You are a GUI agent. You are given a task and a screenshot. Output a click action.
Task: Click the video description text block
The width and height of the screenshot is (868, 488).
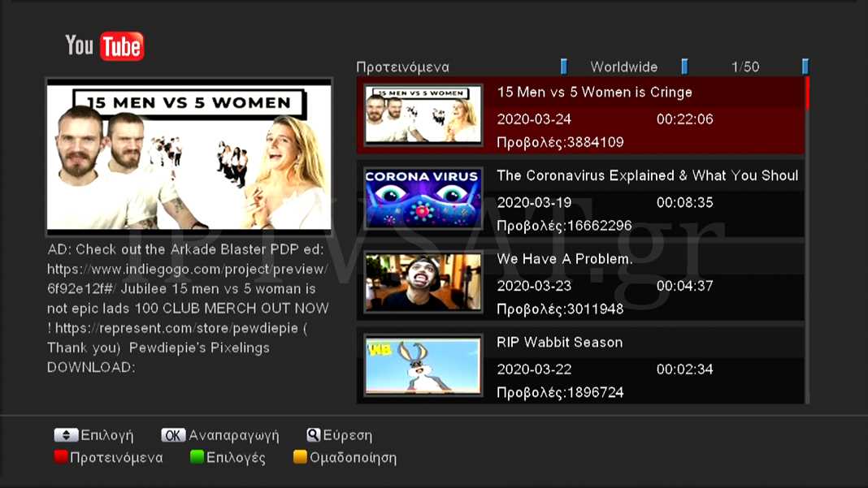(x=189, y=309)
